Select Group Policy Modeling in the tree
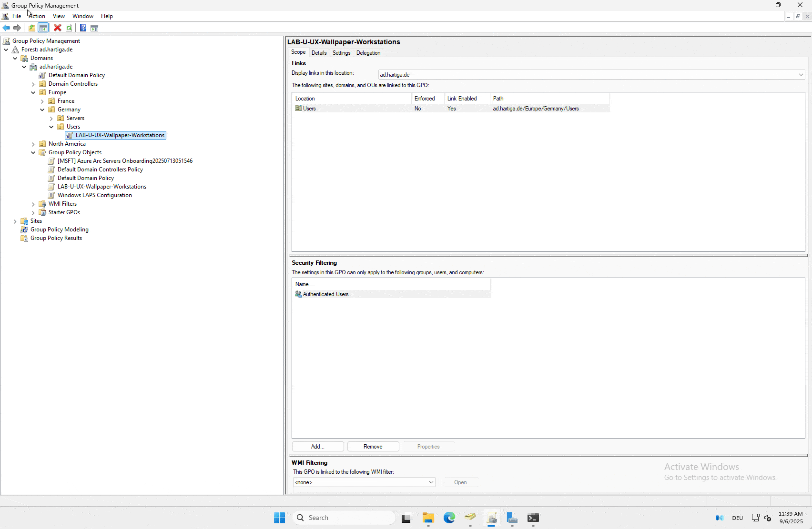Image resolution: width=812 pixels, height=529 pixels. point(59,229)
